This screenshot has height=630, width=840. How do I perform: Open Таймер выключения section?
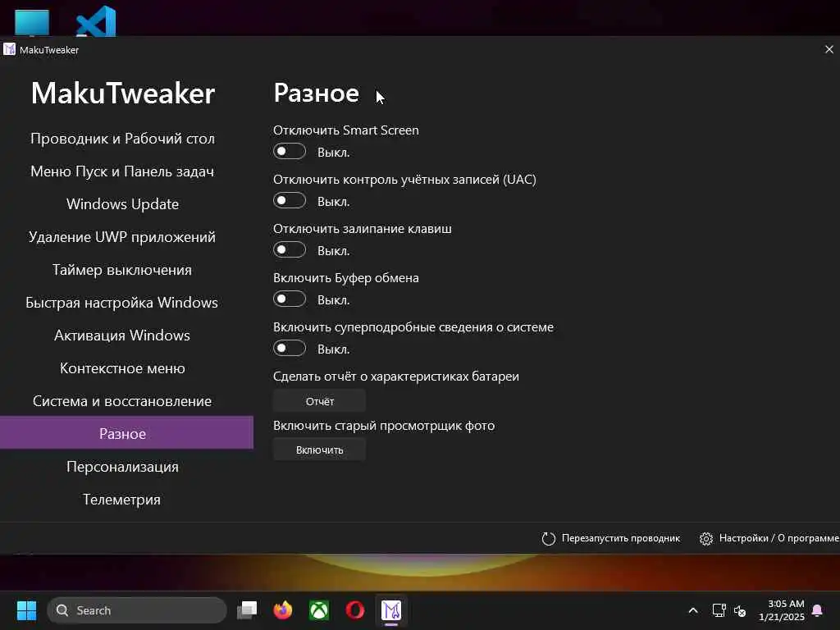[x=123, y=270]
